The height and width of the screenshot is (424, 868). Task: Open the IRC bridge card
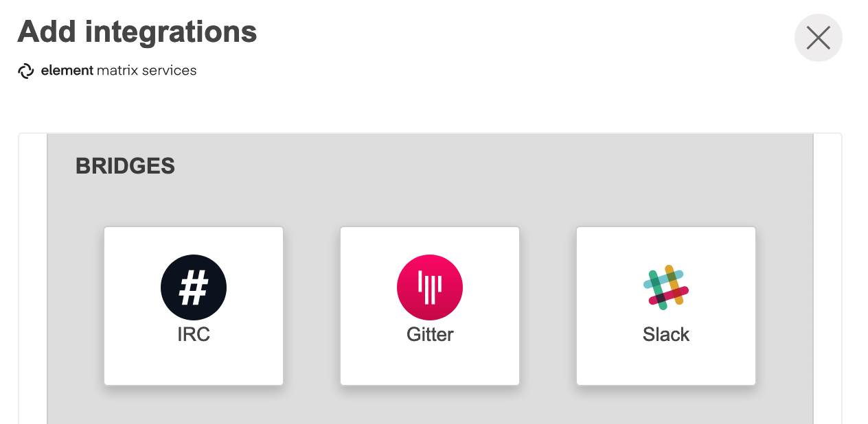tap(194, 306)
